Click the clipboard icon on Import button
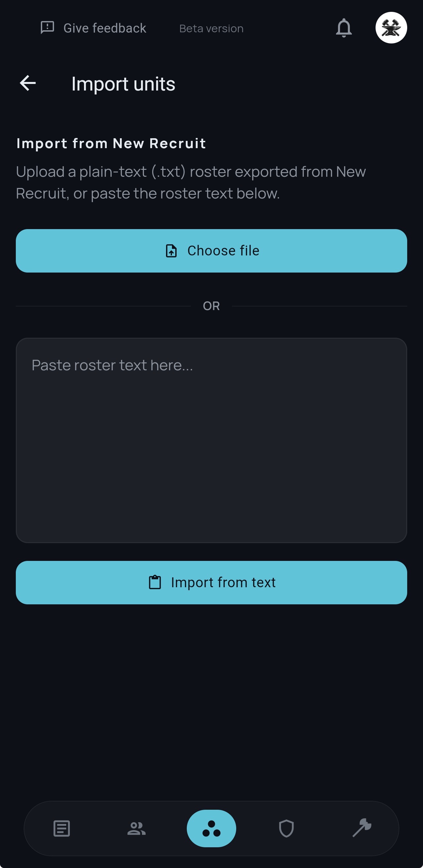 [x=155, y=582]
